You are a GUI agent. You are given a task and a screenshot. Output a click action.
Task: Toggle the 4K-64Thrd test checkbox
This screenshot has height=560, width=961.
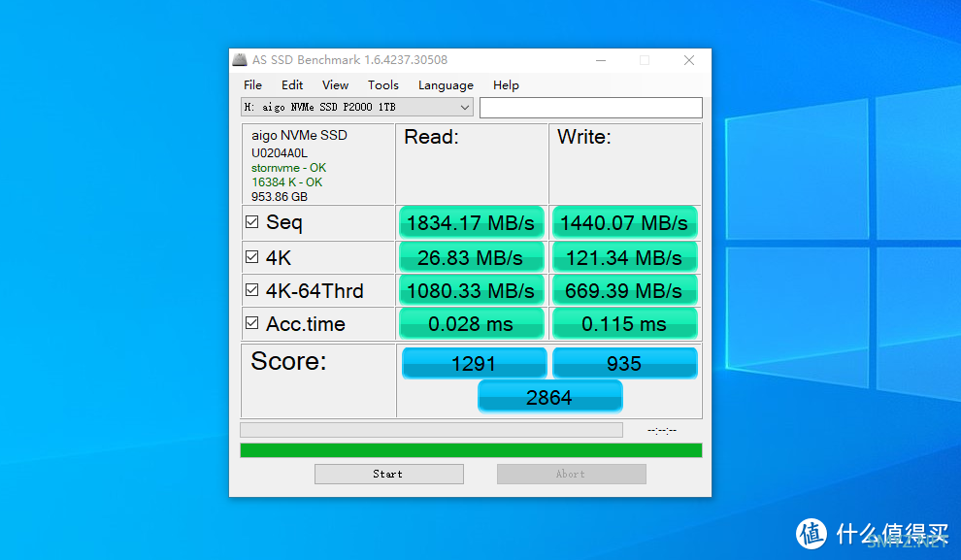[x=251, y=290]
